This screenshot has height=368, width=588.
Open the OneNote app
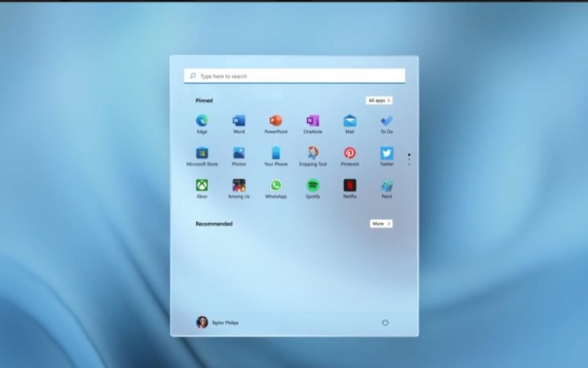click(313, 124)
